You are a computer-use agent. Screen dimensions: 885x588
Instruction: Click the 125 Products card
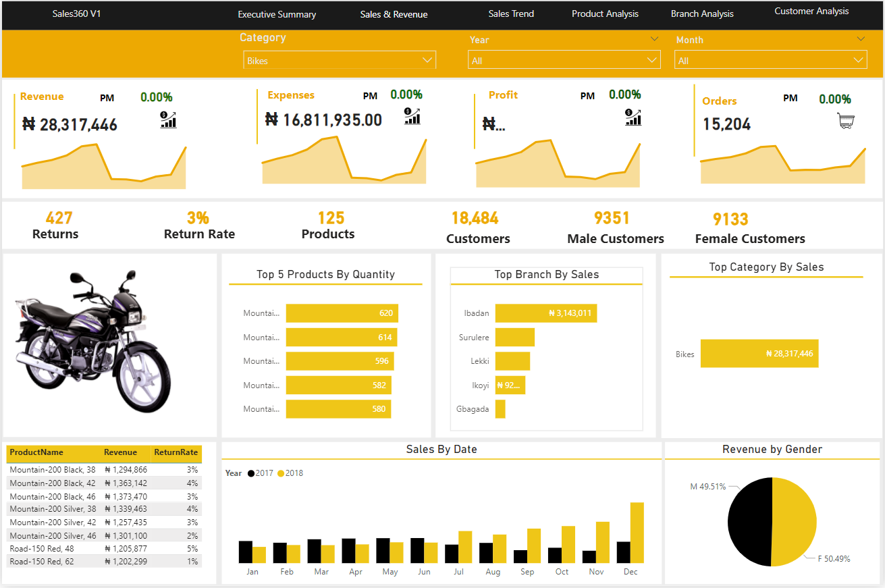coord(329,225)
